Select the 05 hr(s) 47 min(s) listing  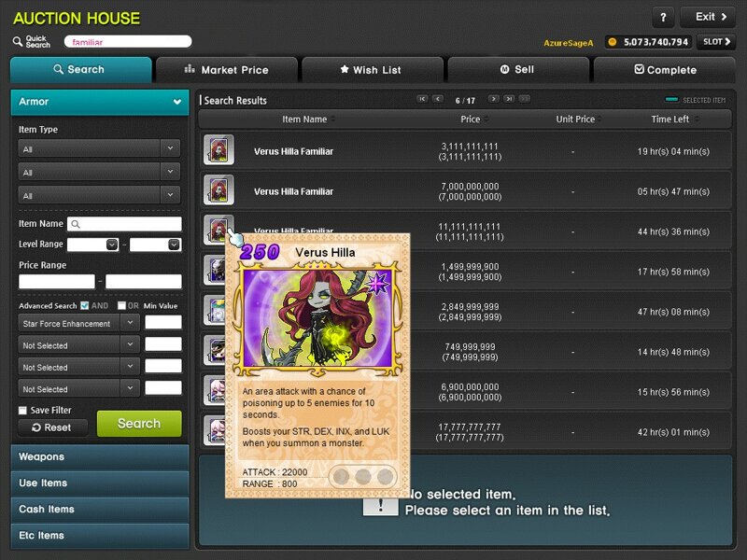(465, 190)
